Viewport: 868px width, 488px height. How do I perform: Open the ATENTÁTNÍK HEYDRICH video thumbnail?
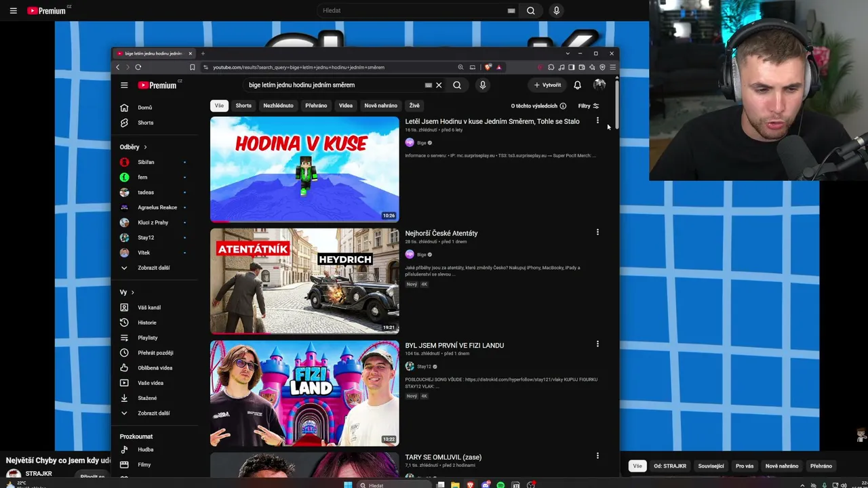click(304, 281)
